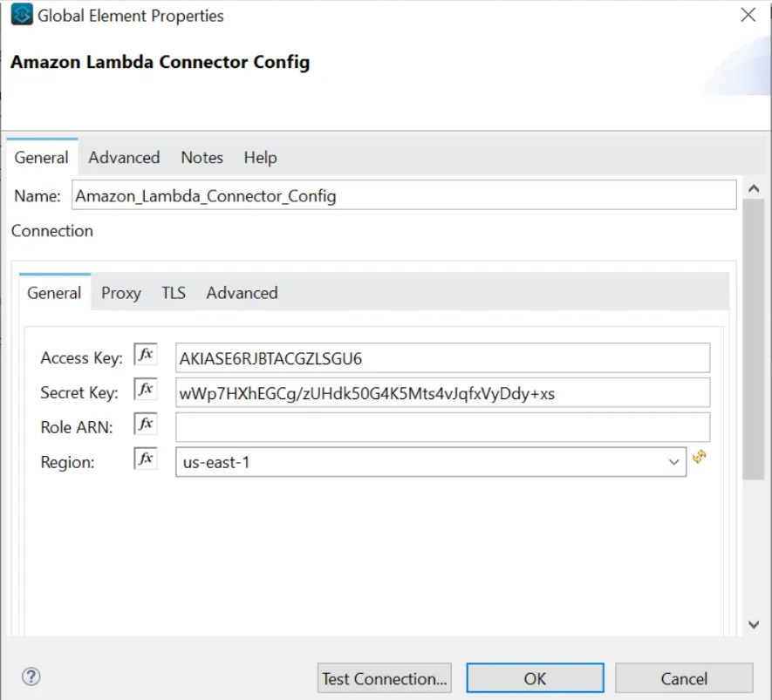Expand the Region dropdown list
The height and width of the screenshot is (700, 772).
(x=673, y=462)
